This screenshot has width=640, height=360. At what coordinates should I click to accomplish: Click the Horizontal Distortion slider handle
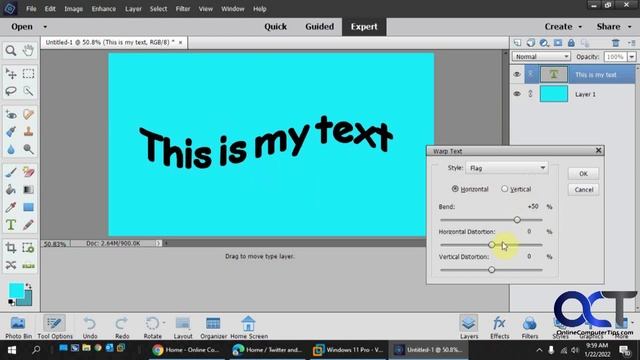tap(491, 244)
